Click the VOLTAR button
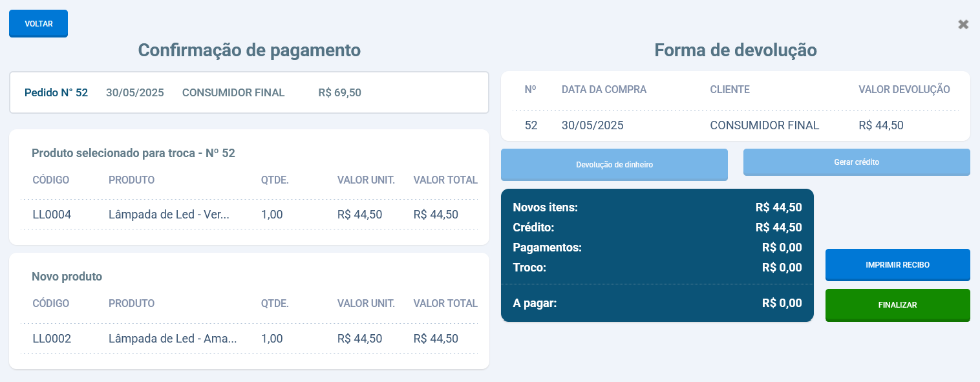This screenshot has height=382, width=980. click(x=38, y=24)
